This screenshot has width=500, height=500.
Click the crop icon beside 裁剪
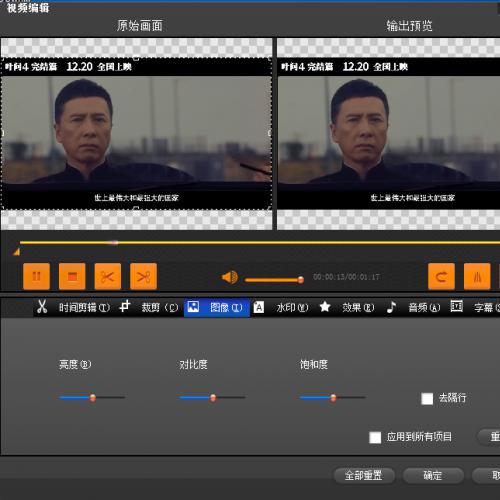click(x=125, y=306)
